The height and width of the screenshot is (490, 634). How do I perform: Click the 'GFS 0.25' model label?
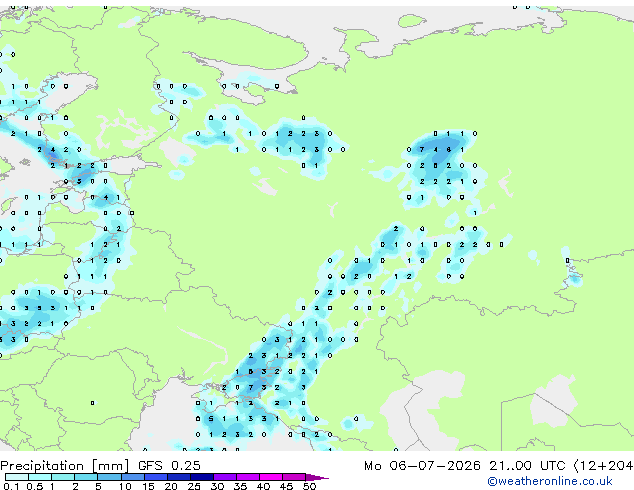(169, 466)
